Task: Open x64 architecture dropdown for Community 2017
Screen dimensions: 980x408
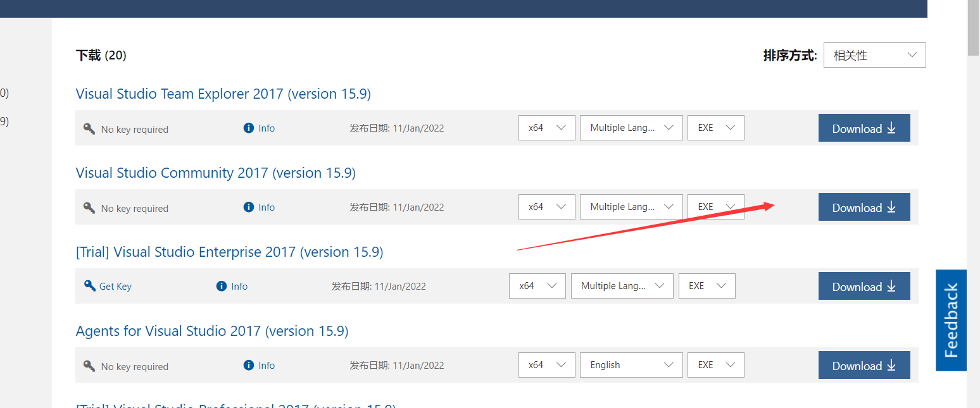Action: pos(547,207)
